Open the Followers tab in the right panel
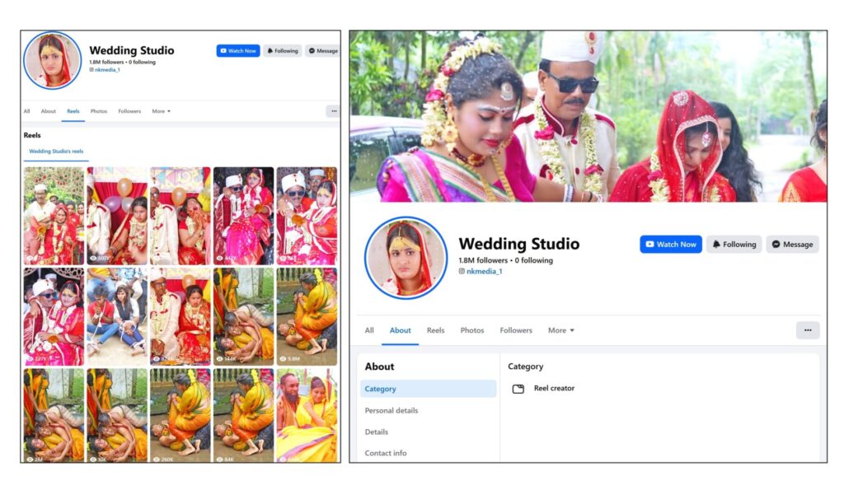 (x=516, y=330)
